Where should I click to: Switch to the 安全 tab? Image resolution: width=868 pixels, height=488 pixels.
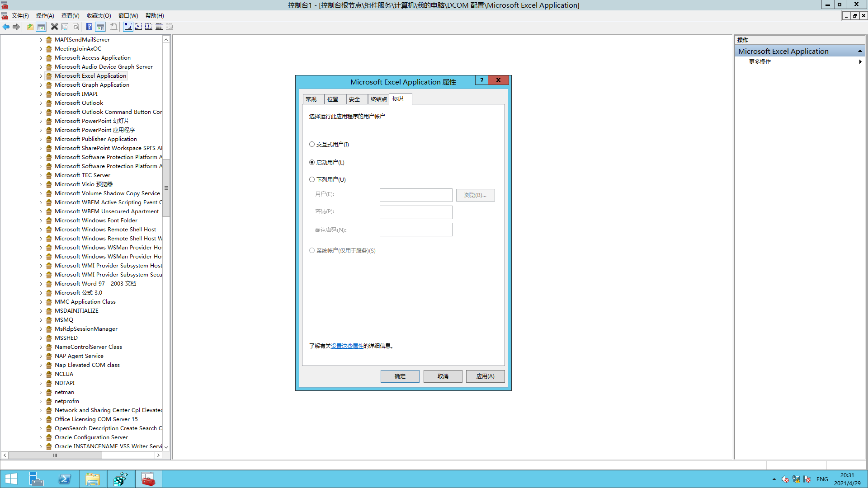[x=354, y=99]
